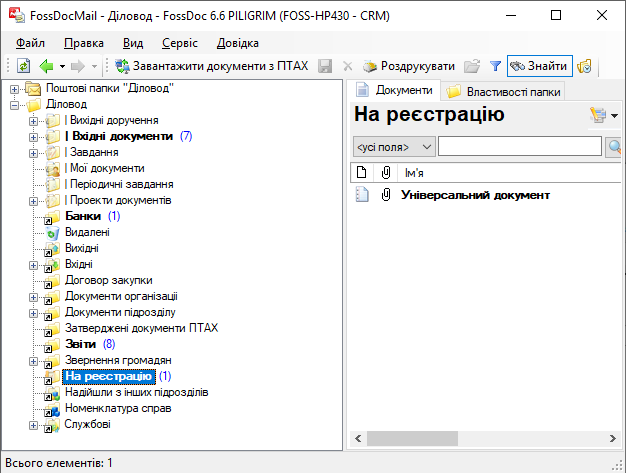Go back with green arrow
Viewport: 626px width, 473px height.
pos(47,66)
